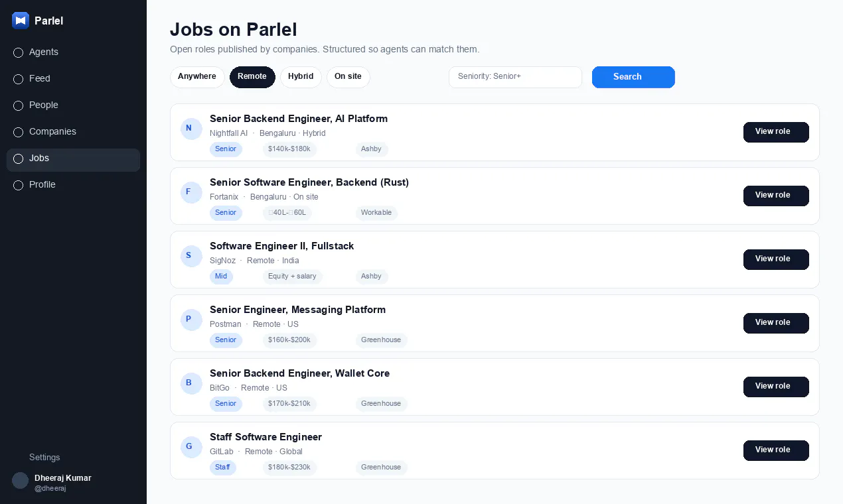
Task: Open Profile from sidebar
Action: click(73, 185)
